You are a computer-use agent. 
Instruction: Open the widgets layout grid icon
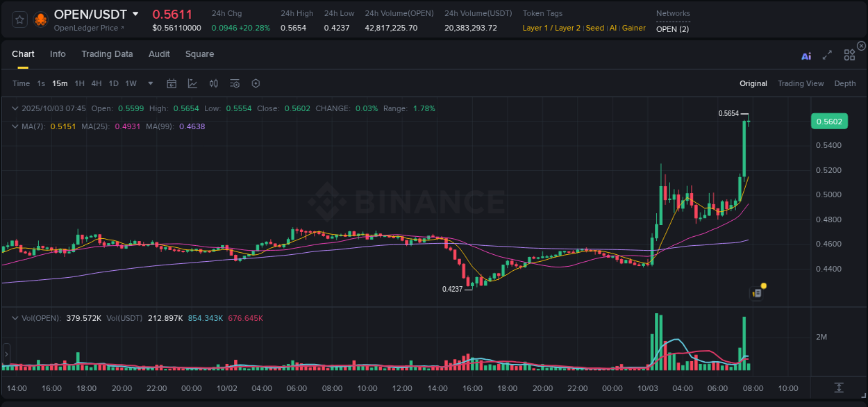(850, 55)
